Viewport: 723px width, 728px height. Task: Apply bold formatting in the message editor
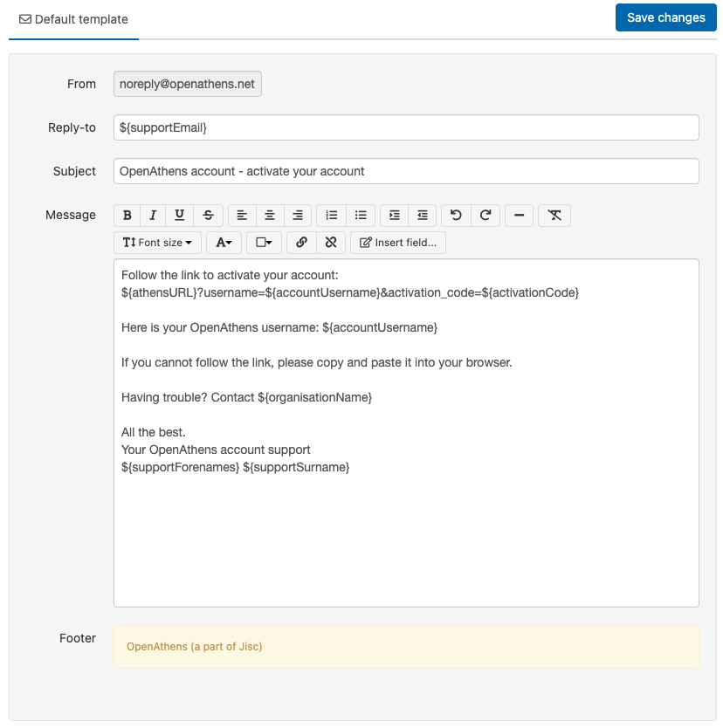click(x=127, y=216)
